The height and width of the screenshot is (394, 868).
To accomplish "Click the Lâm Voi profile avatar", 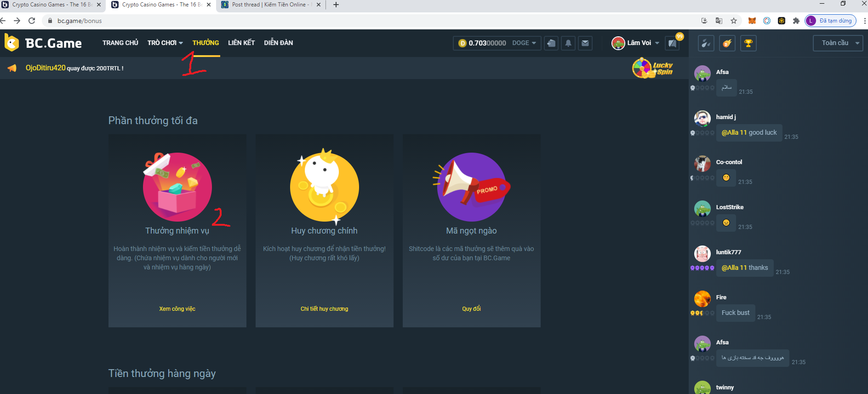I will click(618, 43).
